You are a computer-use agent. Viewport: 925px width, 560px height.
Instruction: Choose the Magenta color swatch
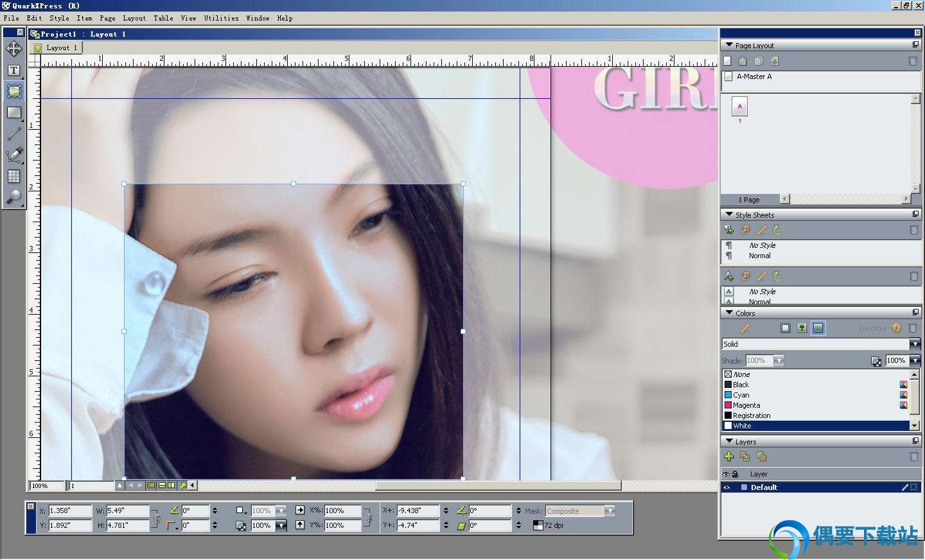(746, 405)
